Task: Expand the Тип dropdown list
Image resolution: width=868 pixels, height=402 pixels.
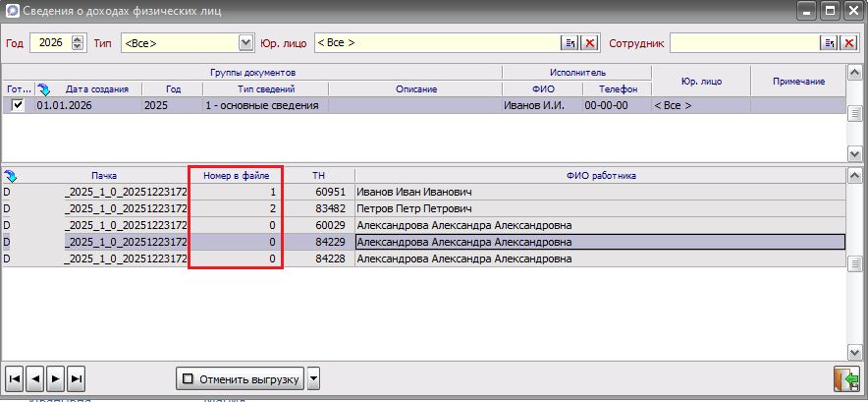Action: [x=246, y=43]
